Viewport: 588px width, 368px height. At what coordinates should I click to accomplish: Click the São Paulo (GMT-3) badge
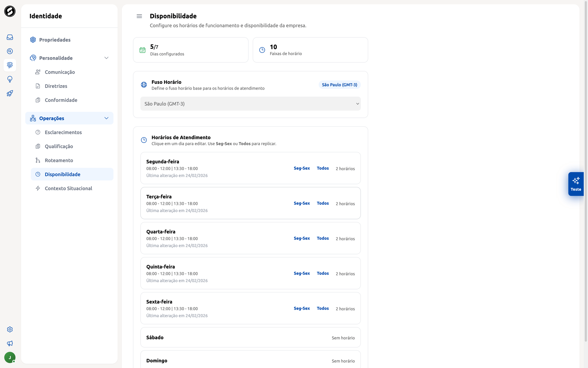[340, 85]
